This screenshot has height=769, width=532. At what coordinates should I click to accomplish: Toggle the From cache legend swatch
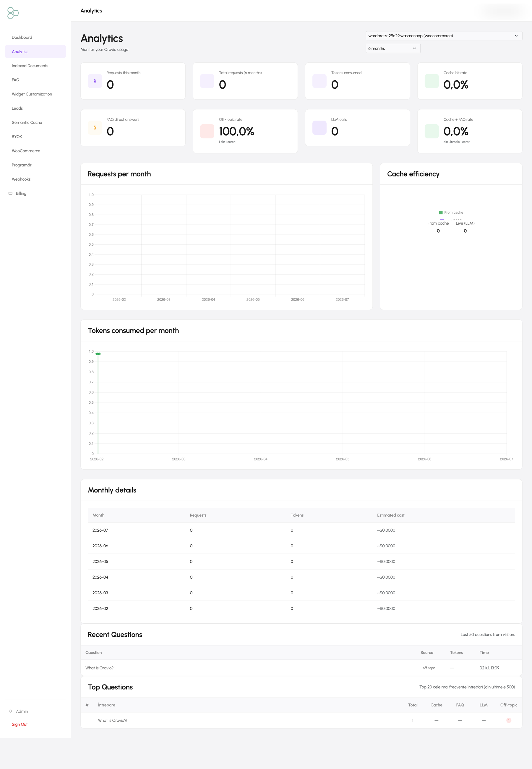[x=441, y=212]
